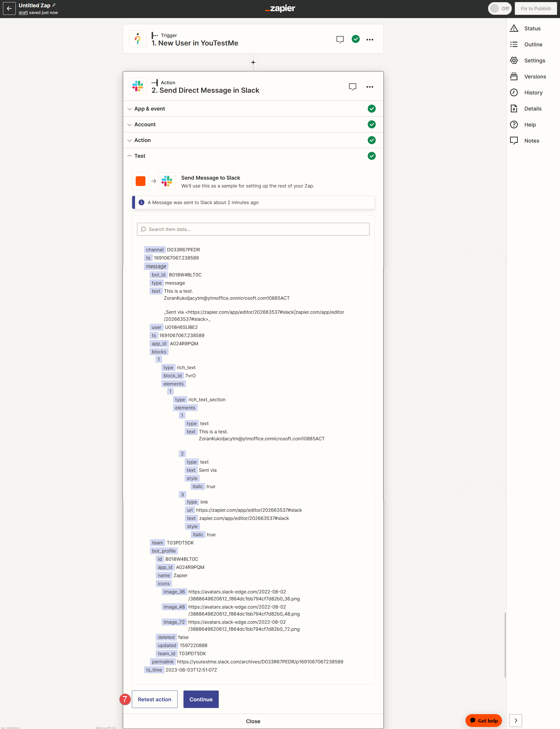Select '2. Send Direct Message in Slack' title
This screenshot has height=729, width=560.
205,90
